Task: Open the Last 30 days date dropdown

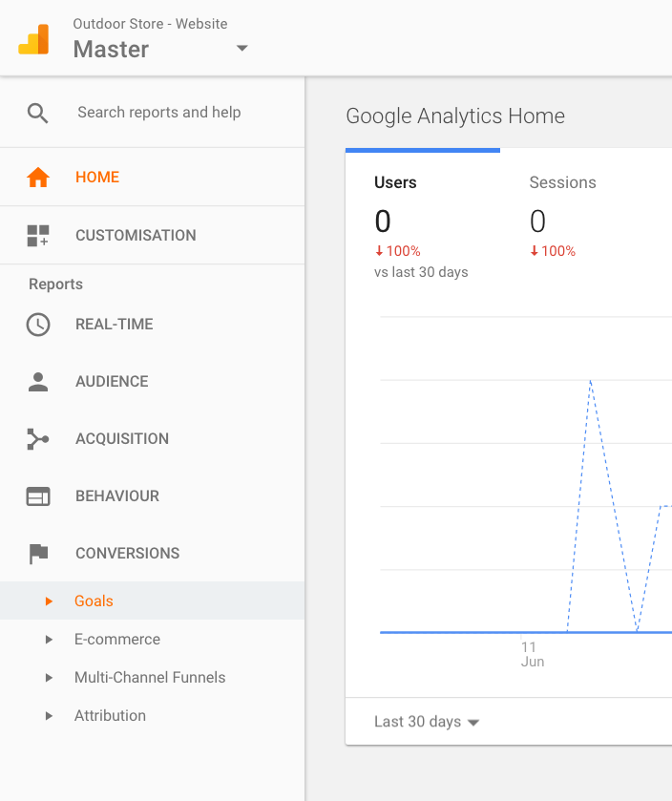Action: point(427,722)
